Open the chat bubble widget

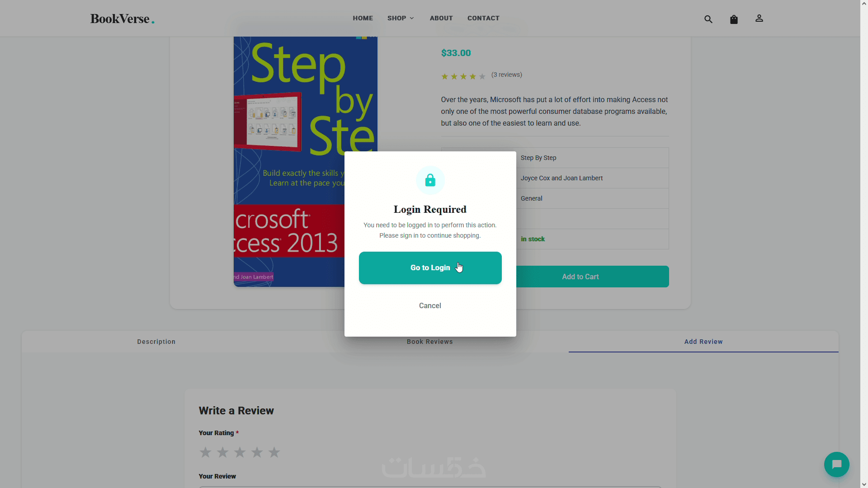coord(836,464)
